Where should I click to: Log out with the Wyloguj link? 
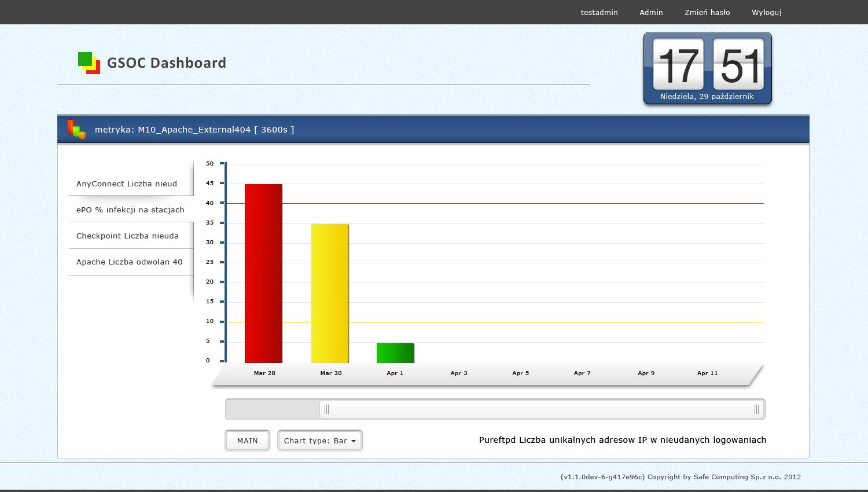coord(767,12)
